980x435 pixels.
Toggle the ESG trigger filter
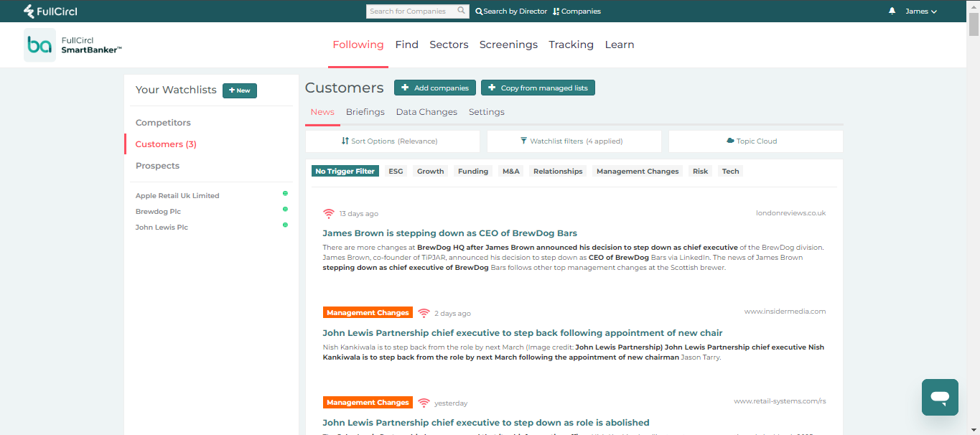coord(396,172)
